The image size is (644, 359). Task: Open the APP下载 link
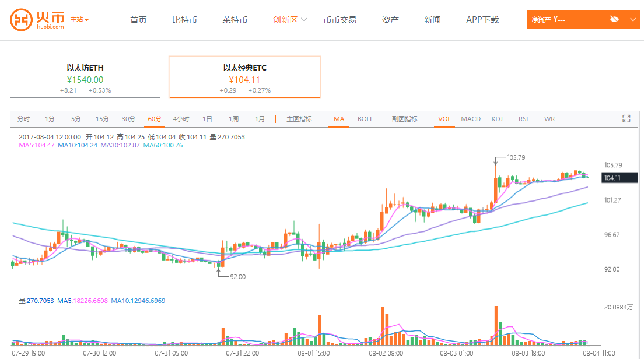click(482, 20)
